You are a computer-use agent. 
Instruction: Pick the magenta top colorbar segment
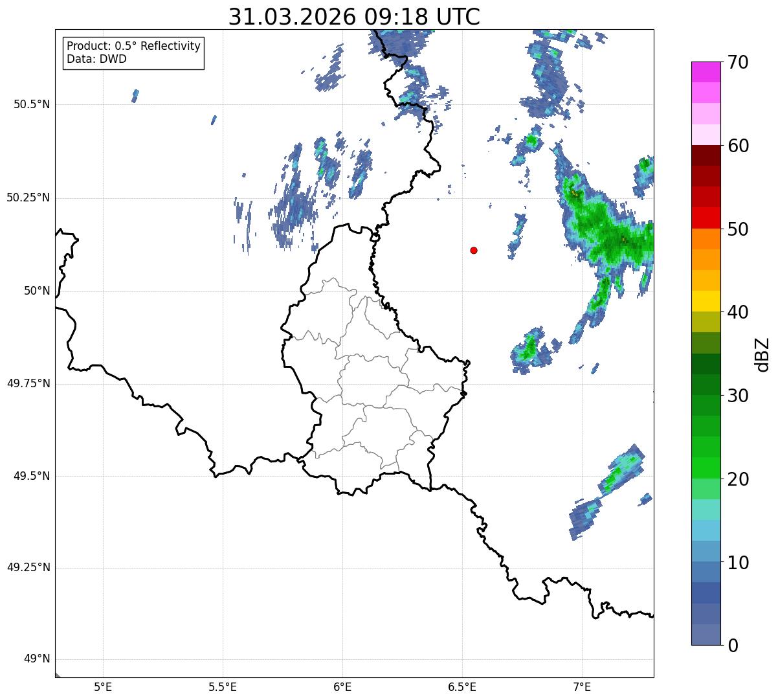706,72
